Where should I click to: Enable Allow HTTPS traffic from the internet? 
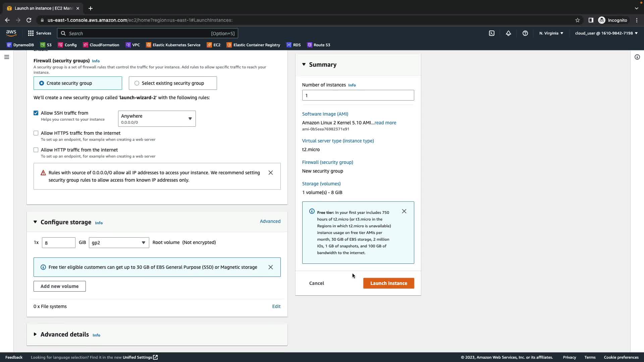(x=36, y=133)
